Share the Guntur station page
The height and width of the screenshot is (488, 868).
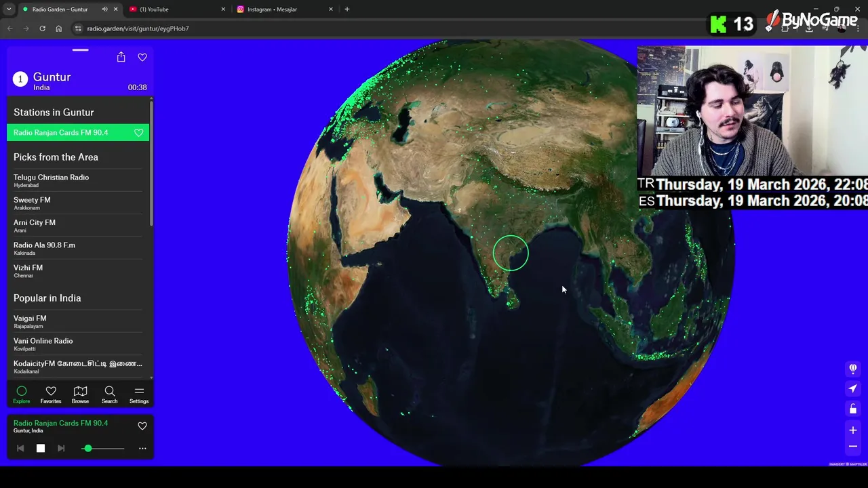click(x=121, y=57)
